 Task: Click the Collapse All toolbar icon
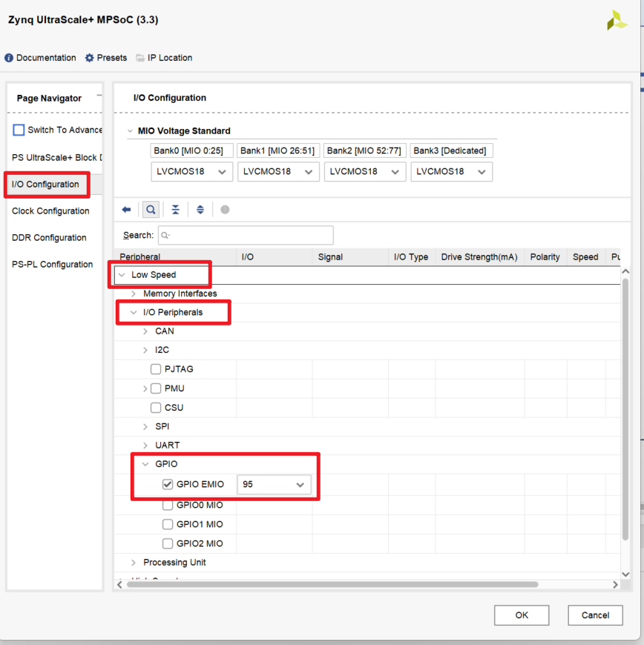click(175, 210)
